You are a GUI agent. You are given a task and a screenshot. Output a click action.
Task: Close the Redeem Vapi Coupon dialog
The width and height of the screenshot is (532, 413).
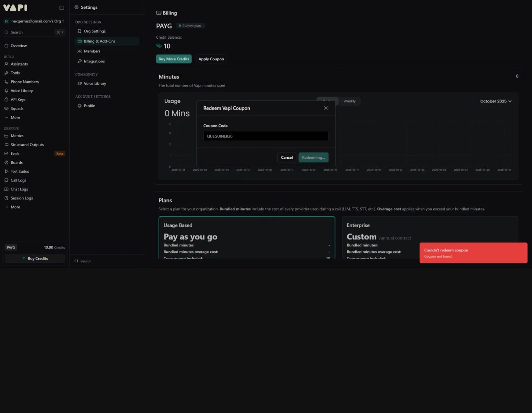pyautogui.click(x=326, y=108)
